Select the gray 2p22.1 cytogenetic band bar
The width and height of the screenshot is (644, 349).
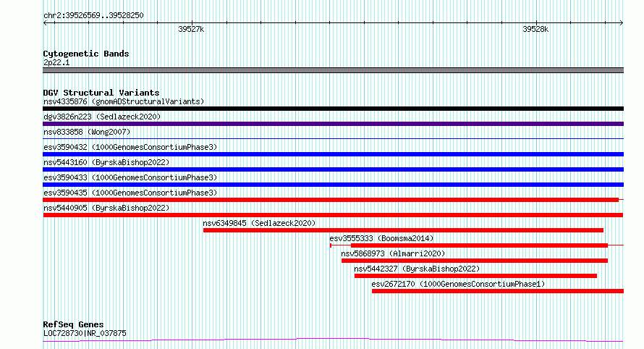(x=333, y=70)
